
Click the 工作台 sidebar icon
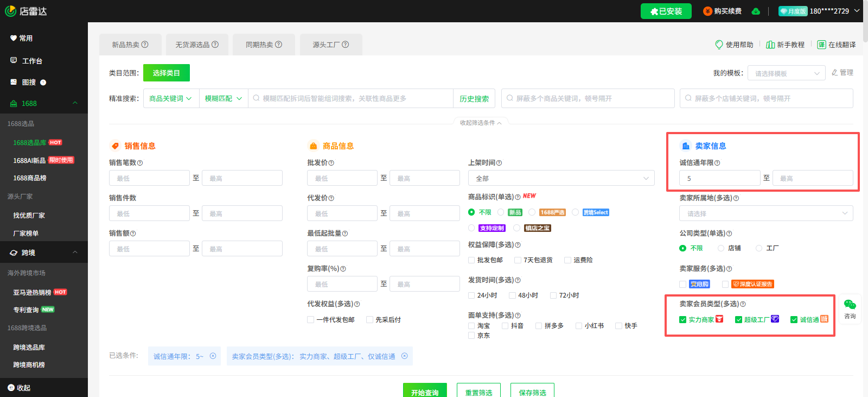[x=14, y=60]
